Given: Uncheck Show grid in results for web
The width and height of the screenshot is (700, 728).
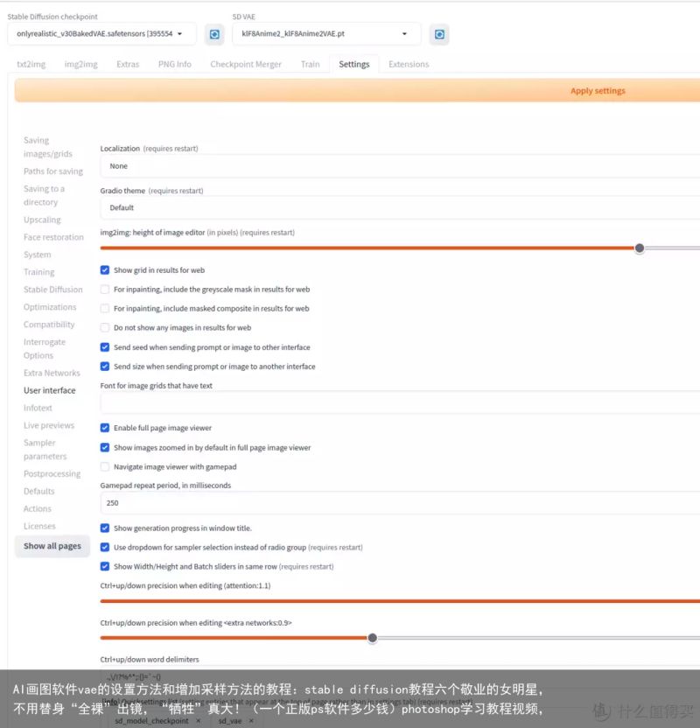Looking at the screenshot, I should [105, 270].
